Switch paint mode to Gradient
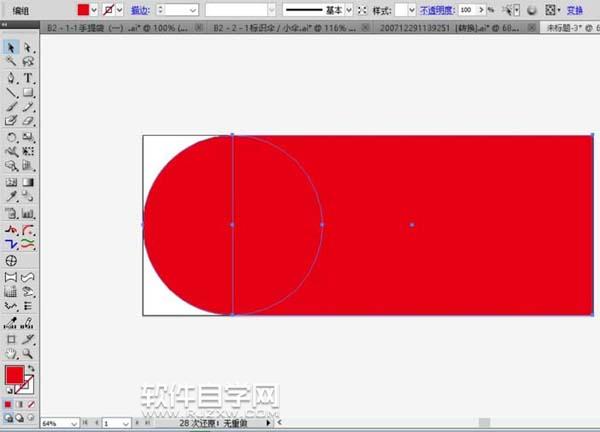Viewport: 600px width, 432px height. tap(19, 404)
